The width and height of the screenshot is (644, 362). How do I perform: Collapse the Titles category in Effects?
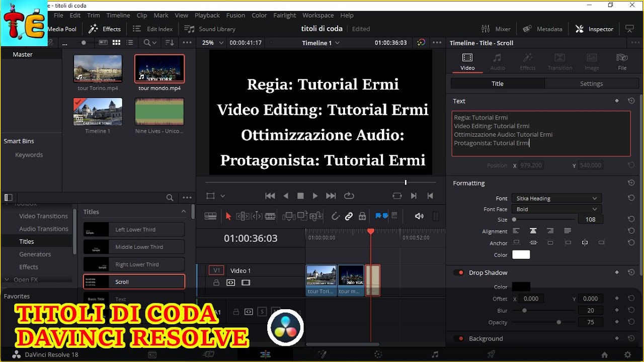point(183,212)
